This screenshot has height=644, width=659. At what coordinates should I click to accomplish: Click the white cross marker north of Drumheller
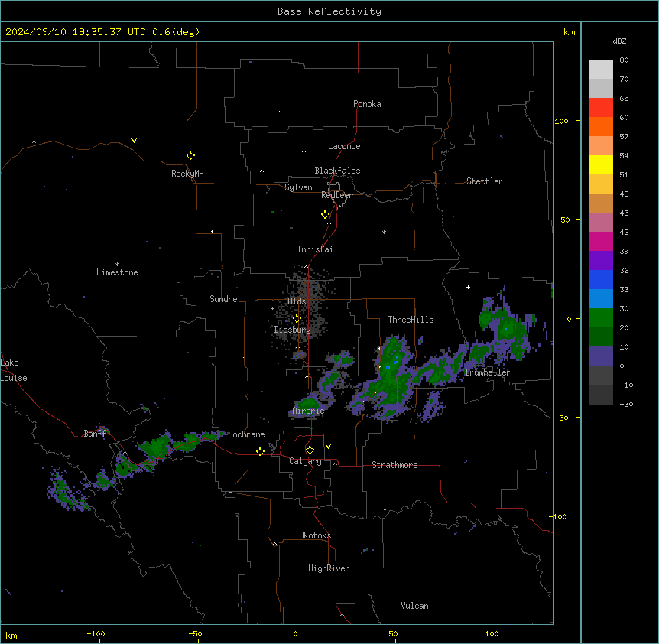click(468, 287)
